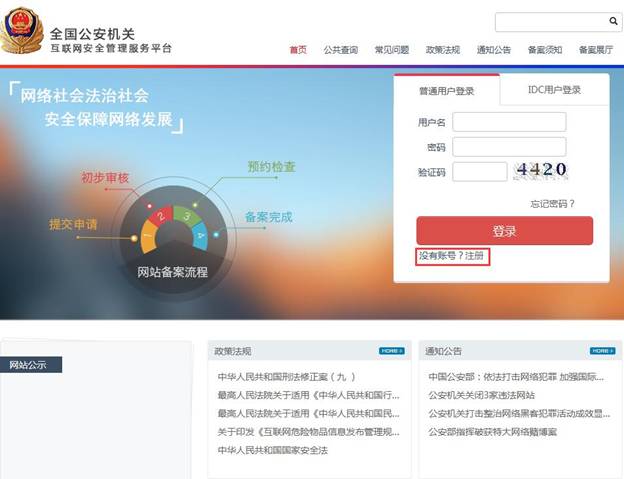Open 政策法规 in navigation bar
The height and width of the screenshot is (479, 624).
click(x=442, y=50)
